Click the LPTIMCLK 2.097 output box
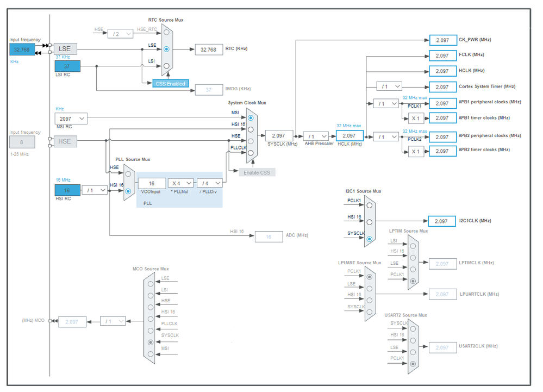Image resolution: width=543 pixels, height=392 pixels. tap(443, 264)
